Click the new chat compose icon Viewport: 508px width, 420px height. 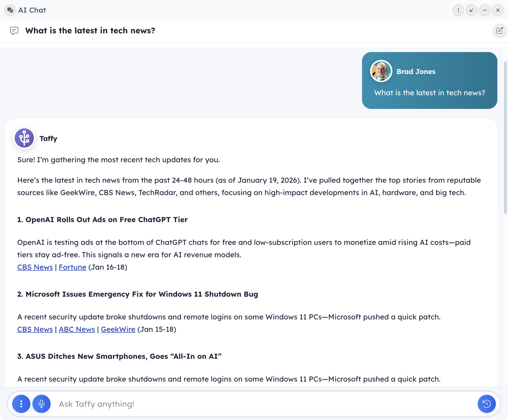500,31
